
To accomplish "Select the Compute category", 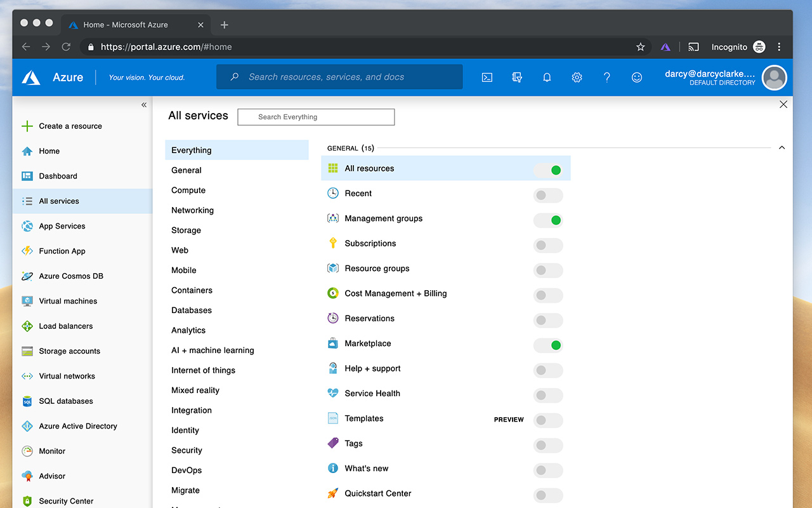I will point(188,190).
